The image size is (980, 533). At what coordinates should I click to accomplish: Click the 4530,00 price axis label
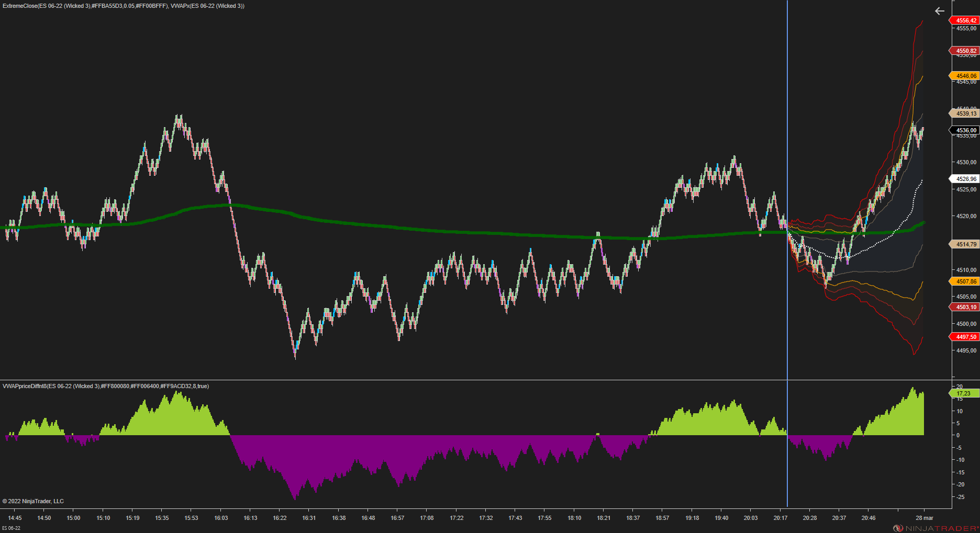point(966,162)
